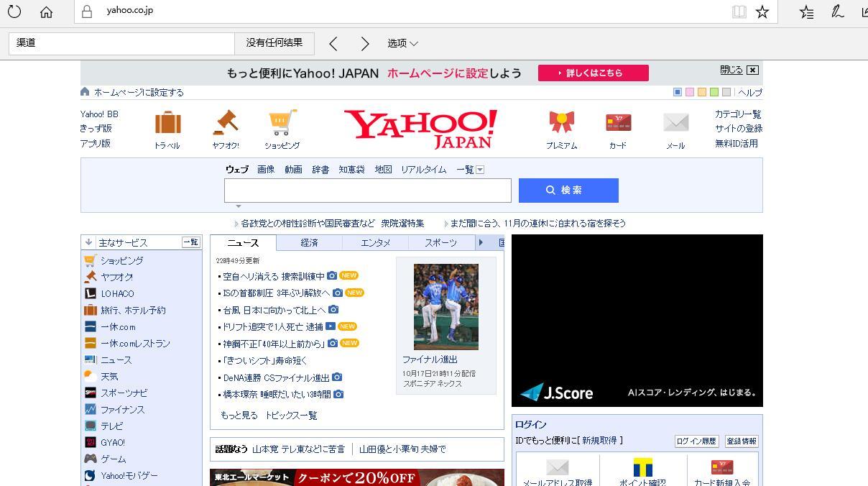
Task: Select the green page theme swatch
Action: 714,92
